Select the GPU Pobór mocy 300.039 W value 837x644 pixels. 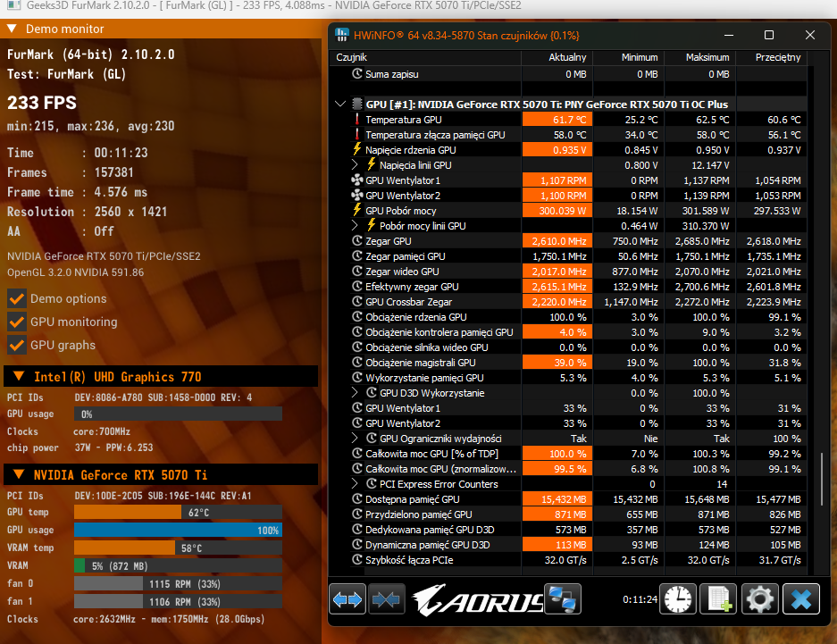pyautogui.click(x=557, y=210)
